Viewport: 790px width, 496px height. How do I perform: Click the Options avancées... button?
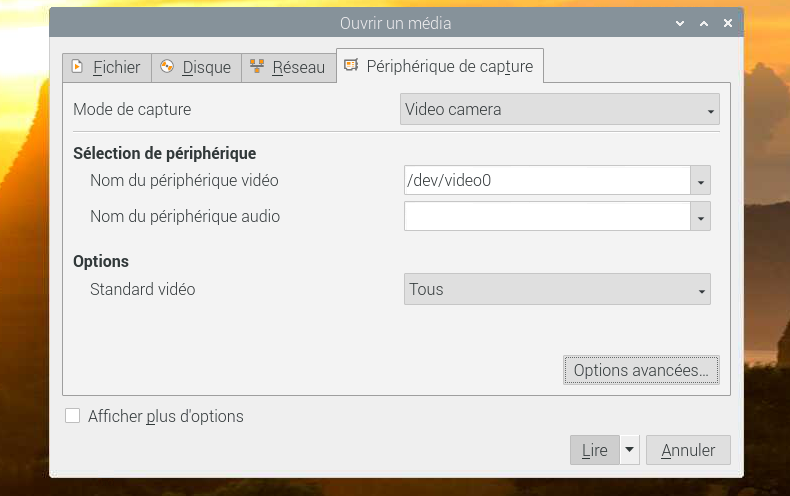pos(641,370)
